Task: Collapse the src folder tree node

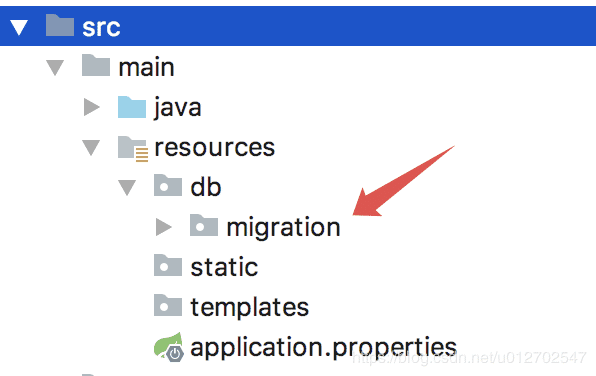Action: 19,28
